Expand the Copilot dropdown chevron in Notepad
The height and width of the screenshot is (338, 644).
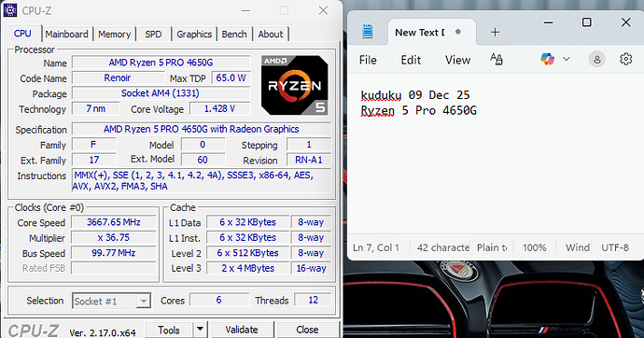coord(566,60)
